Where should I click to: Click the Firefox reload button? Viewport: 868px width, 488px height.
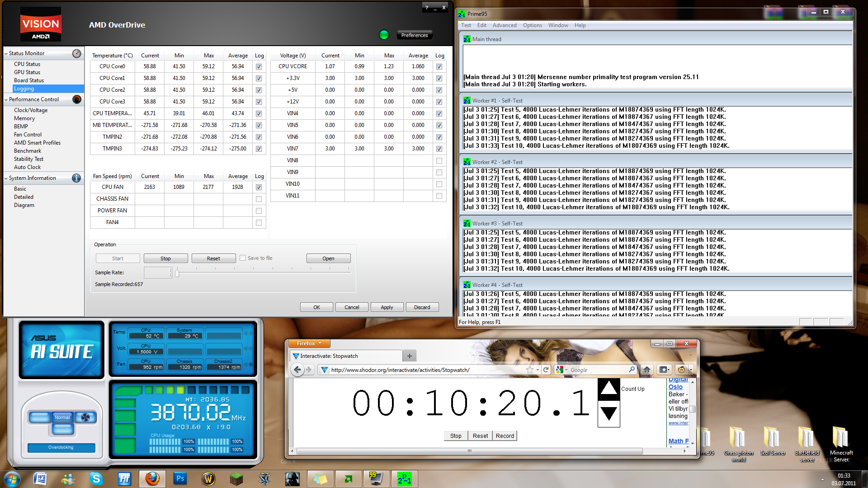point(546,370)
